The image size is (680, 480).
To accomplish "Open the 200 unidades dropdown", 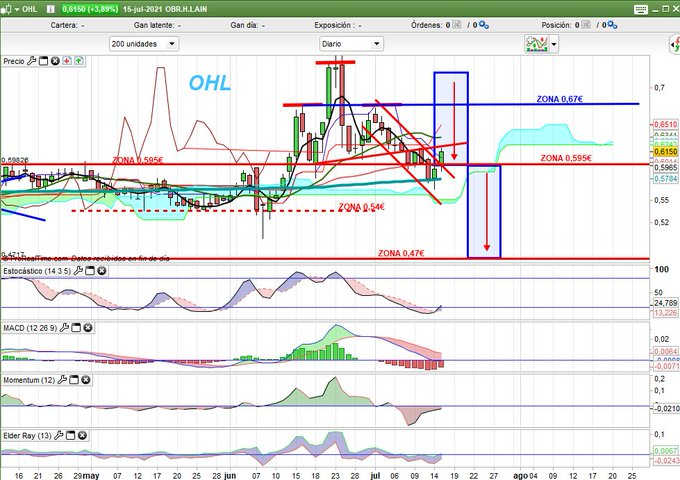I will tap(144, 44).
